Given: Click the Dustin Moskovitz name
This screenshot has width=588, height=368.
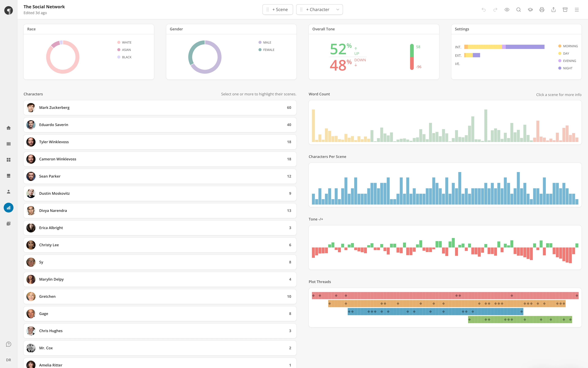Looking at the screenshot, I should 54,194.
